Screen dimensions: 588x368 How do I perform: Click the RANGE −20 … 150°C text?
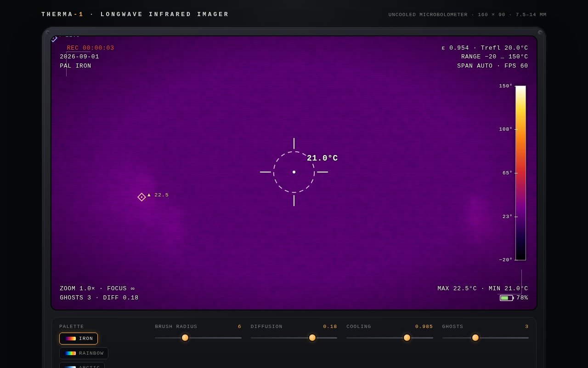[x=495, y=57]
